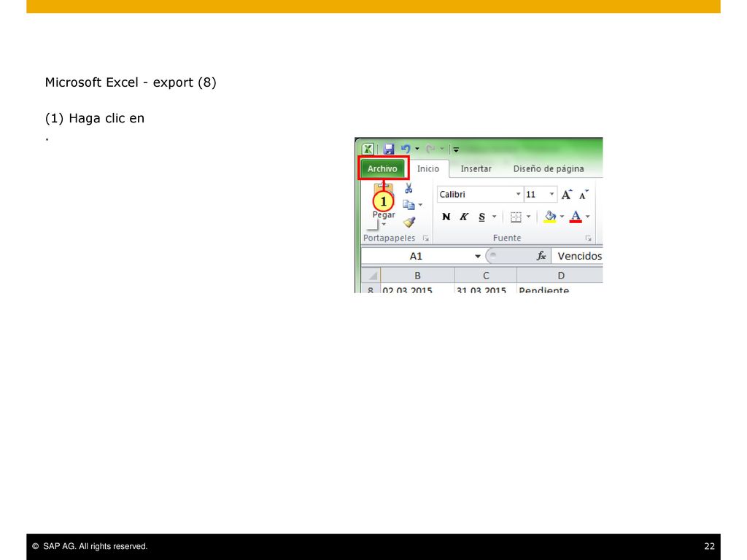Increase font size with large A
This screenshot has width=747, height=560.
point(566,194)
